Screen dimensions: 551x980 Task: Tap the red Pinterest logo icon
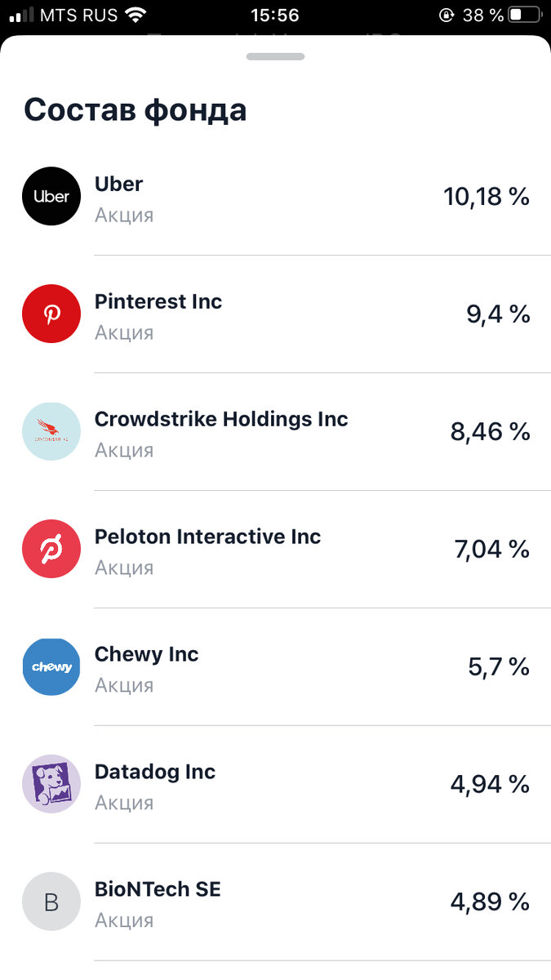coord(51,314)
